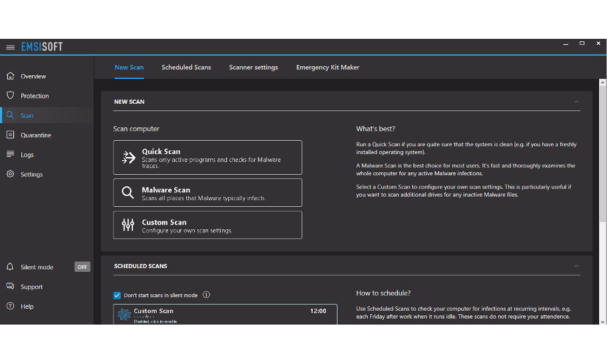Click the scheduled Custom Scan gear icon
The image size is (607, 364).
[x=124, y=314]
